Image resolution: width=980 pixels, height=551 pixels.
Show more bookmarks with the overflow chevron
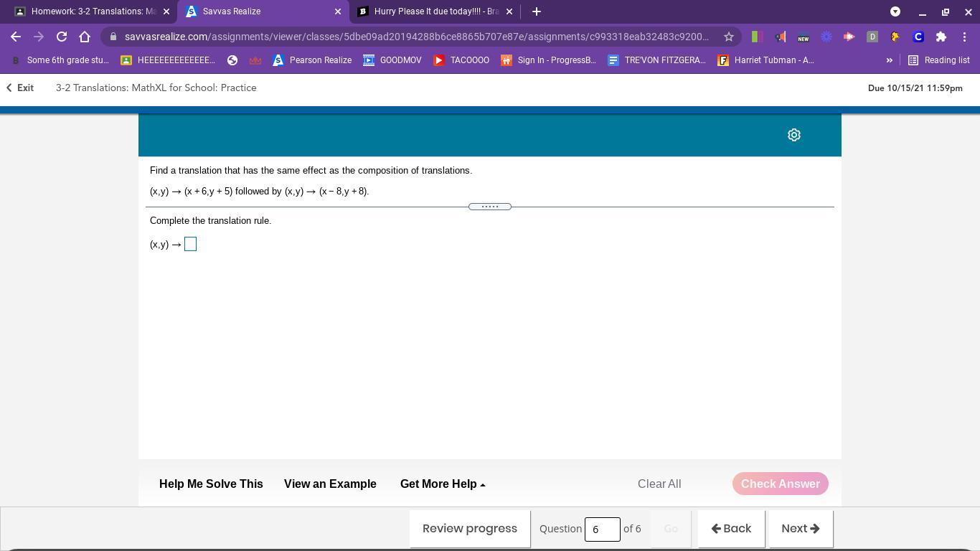tap(890, 60)
